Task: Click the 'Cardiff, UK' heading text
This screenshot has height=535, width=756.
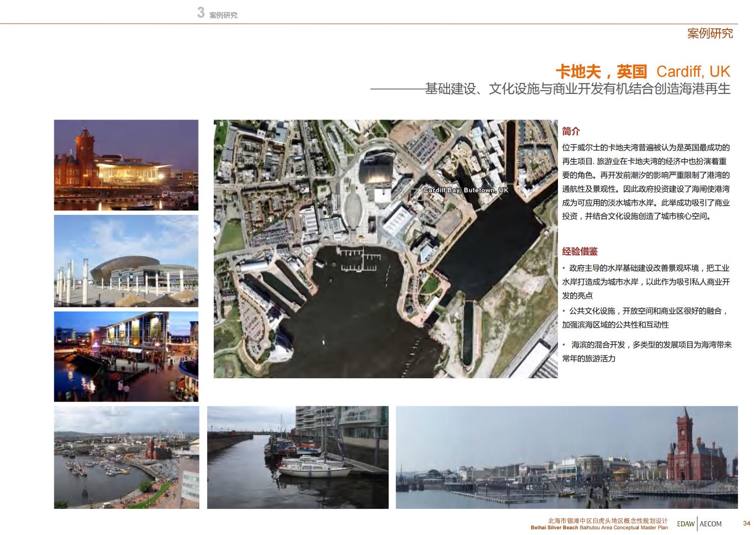Action: (x=693, y=71)
